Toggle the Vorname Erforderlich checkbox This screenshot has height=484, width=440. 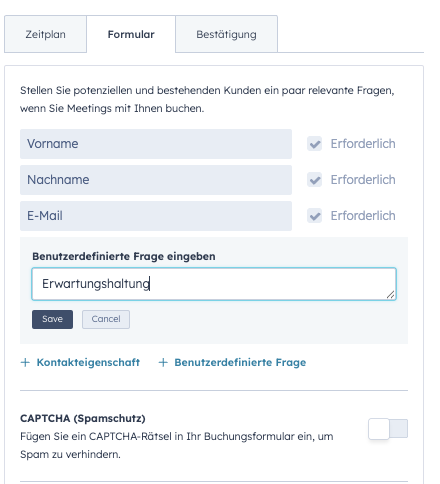coord(314,144)
